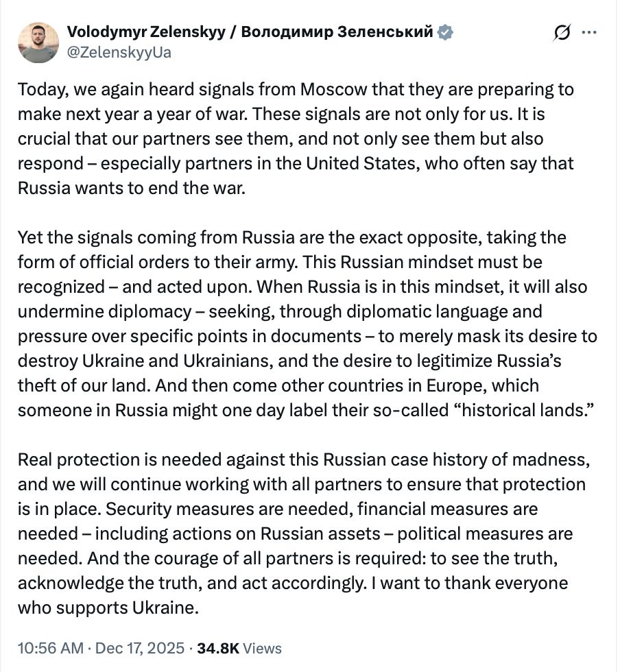
Task: Open the Grok explain-post icon
Action: pos(562,33)
